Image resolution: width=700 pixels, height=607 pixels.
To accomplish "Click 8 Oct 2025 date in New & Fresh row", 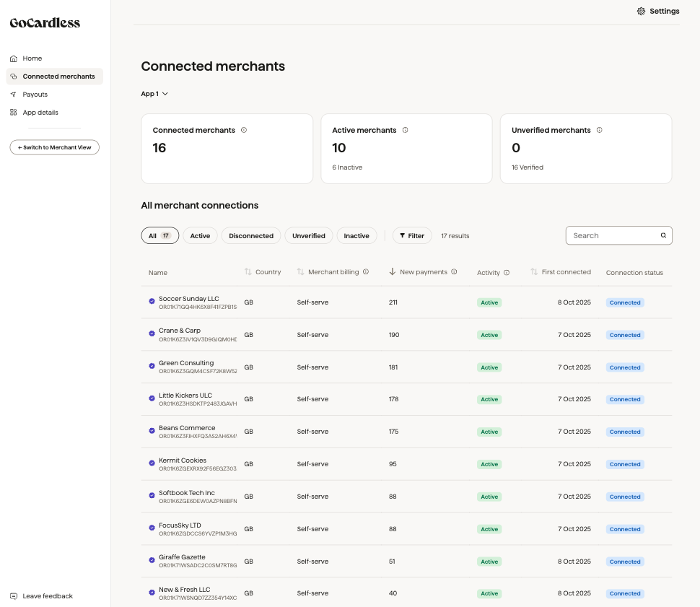I will pos(574,593).
